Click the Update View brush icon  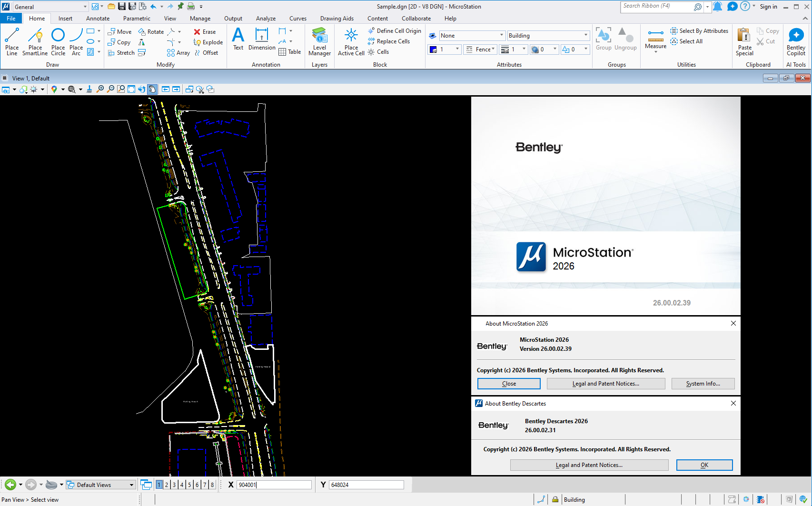coord(89,89)
